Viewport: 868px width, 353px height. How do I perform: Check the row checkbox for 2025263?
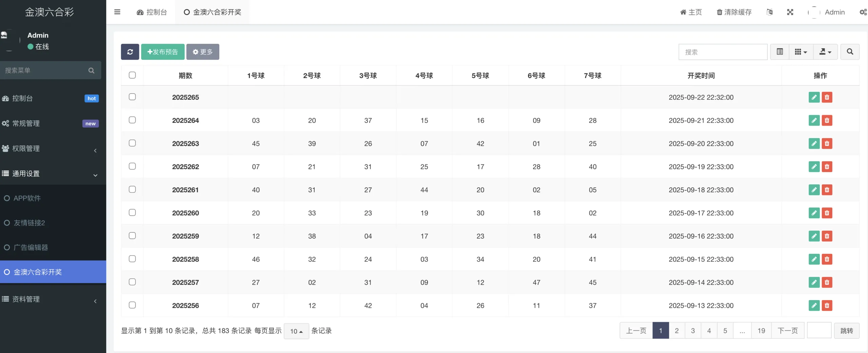[x=132, y=143]
